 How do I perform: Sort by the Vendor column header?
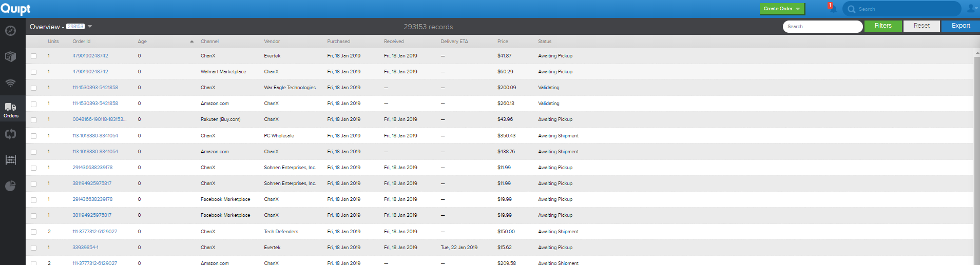tap(272, 42)
